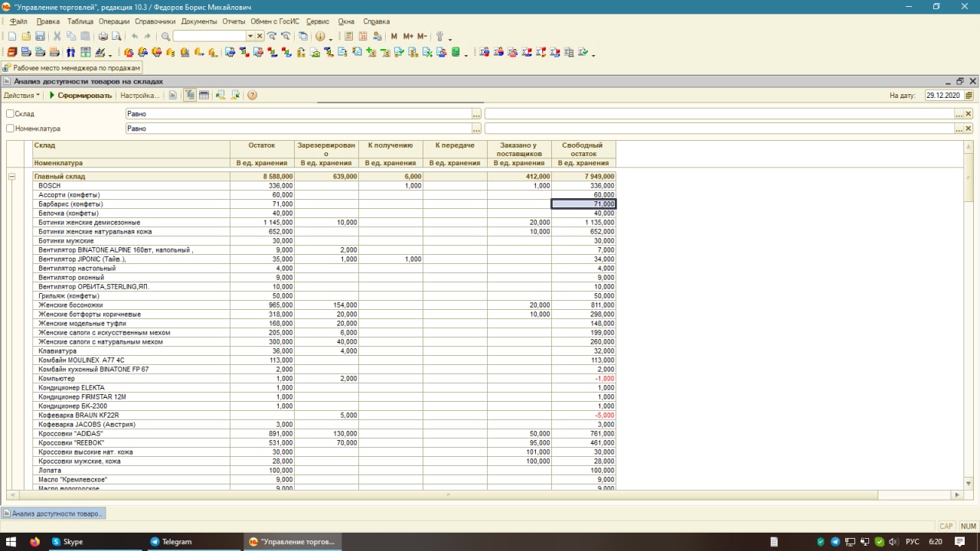
Task: Click the calendar icon in the main toolbar
Action: (362, 37)
